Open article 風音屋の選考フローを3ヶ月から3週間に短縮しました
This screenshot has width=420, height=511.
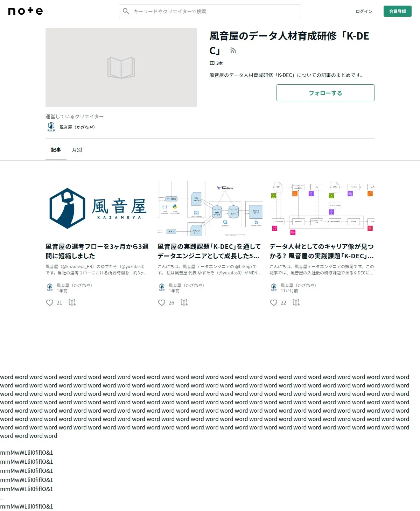[97, 251]
